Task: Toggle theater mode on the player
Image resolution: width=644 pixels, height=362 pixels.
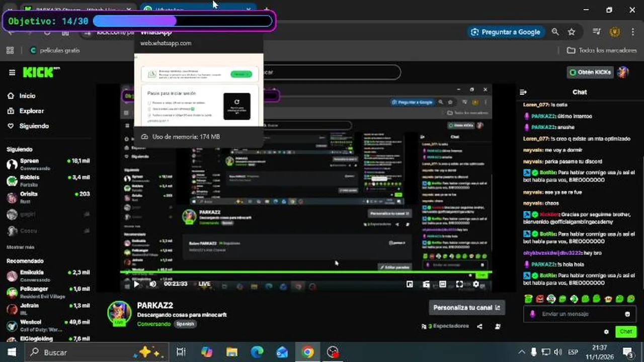Action: (443, 284)
